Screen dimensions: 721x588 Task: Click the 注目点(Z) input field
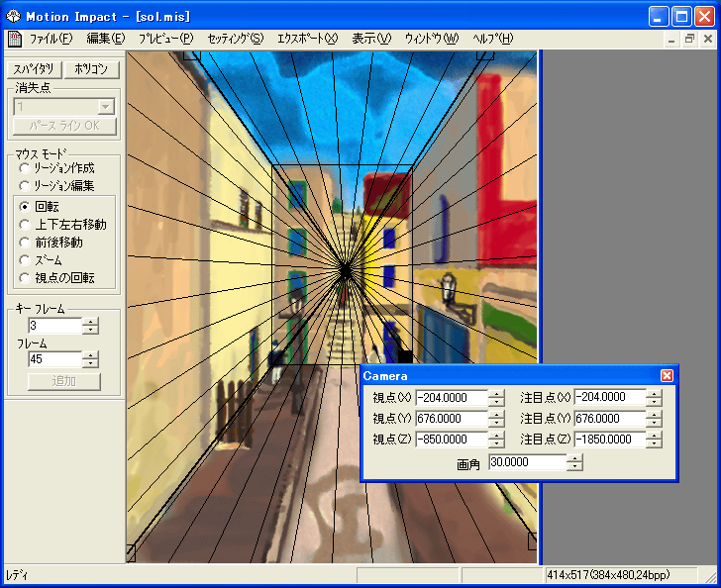pos(610,440)
